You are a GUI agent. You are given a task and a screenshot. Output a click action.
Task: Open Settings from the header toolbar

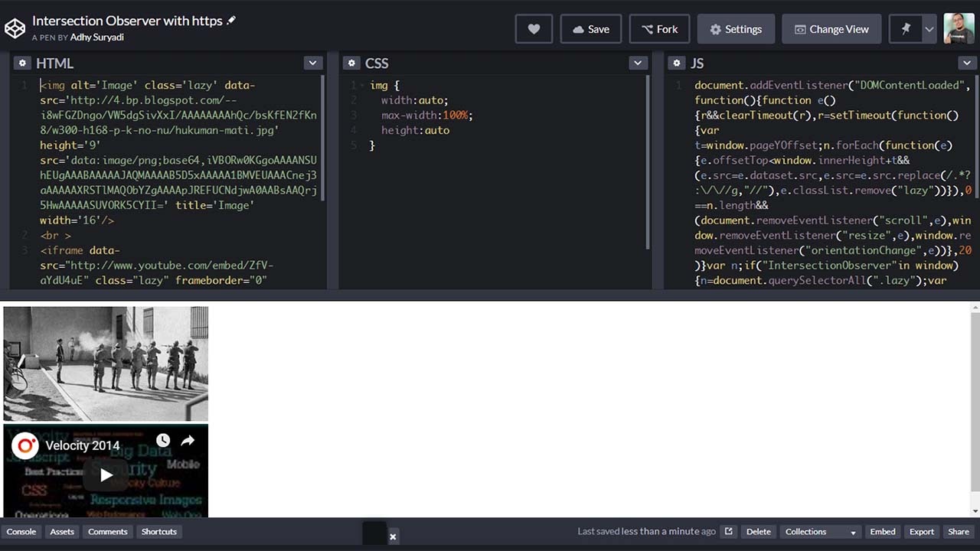click(x=736, y=29)
